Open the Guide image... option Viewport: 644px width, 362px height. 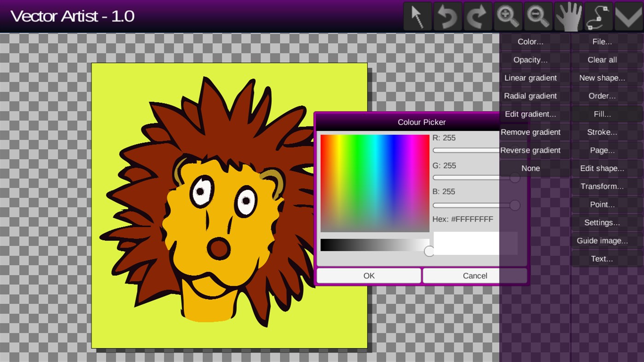click(x=602, y=241)
